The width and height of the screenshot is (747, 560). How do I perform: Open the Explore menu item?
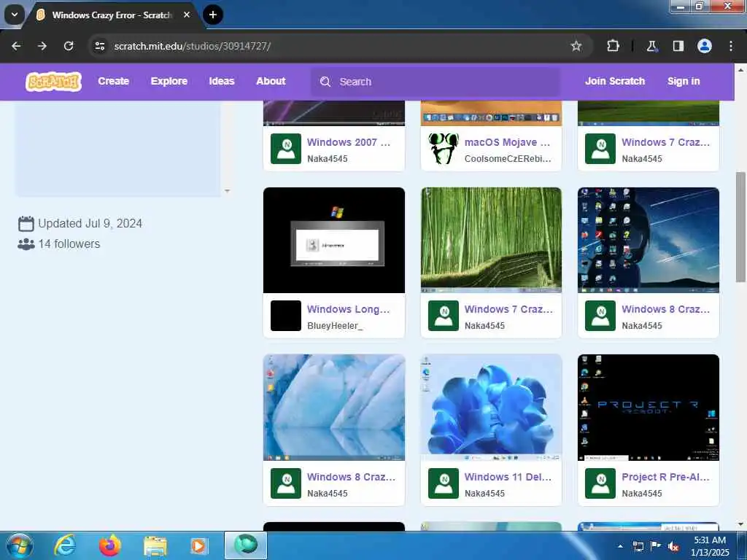(x=169, y=82)
